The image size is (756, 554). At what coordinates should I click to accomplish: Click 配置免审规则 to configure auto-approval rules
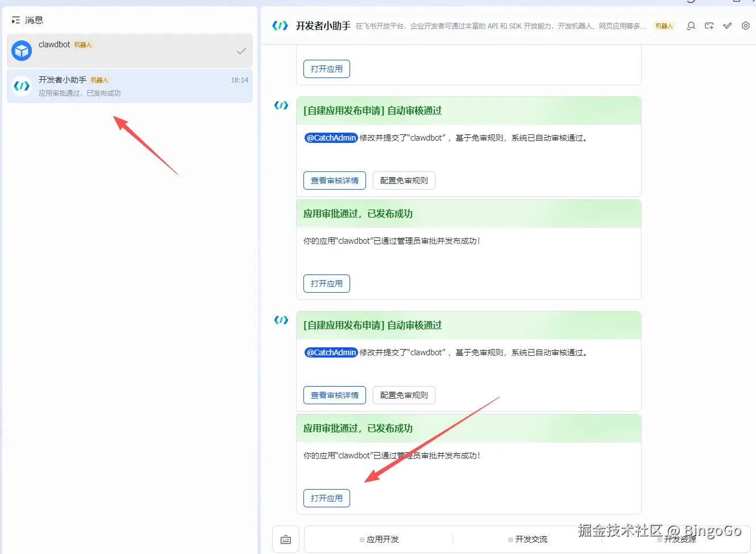point(404,395)
